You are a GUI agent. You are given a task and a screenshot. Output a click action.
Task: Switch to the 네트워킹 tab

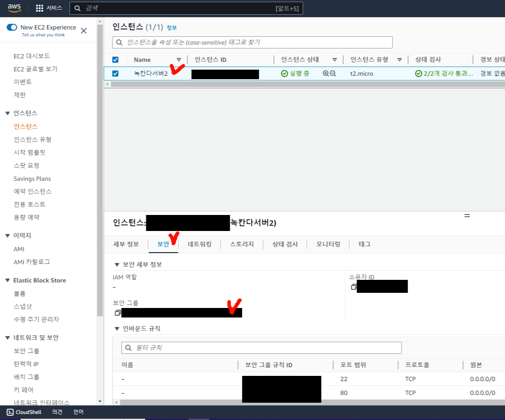(199, 244)
